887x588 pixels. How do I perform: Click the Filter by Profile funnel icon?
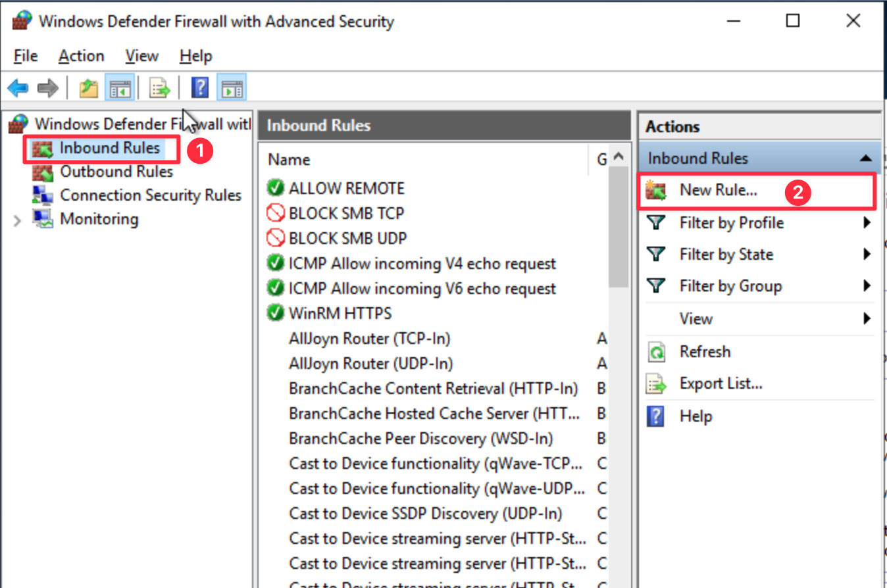pyautogui.click(x=656, y=223)
